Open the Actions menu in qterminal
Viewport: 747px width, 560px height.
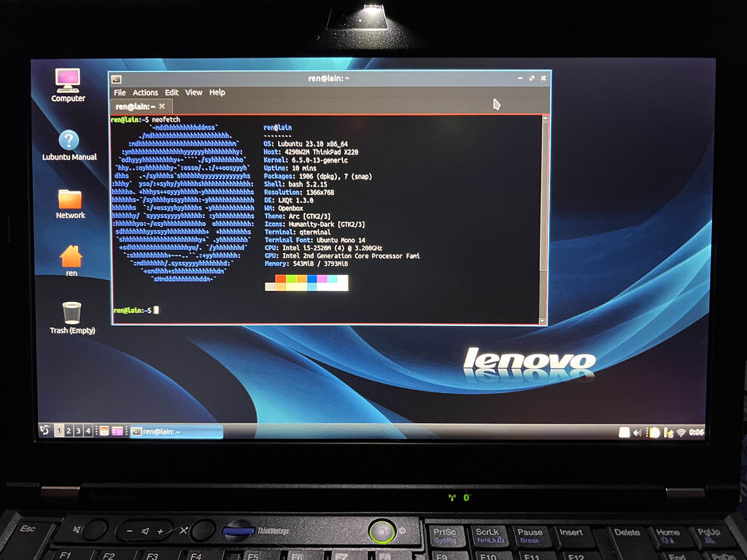[x=145, y=93]
